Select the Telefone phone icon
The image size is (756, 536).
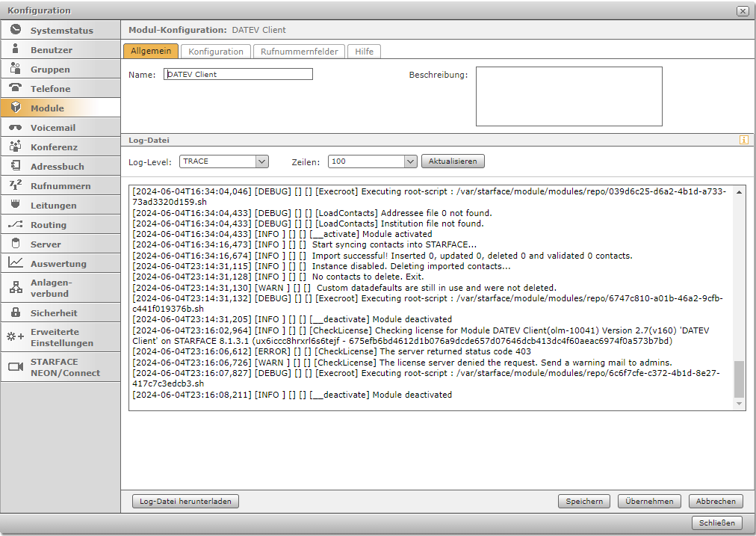(x=16, y=88)
